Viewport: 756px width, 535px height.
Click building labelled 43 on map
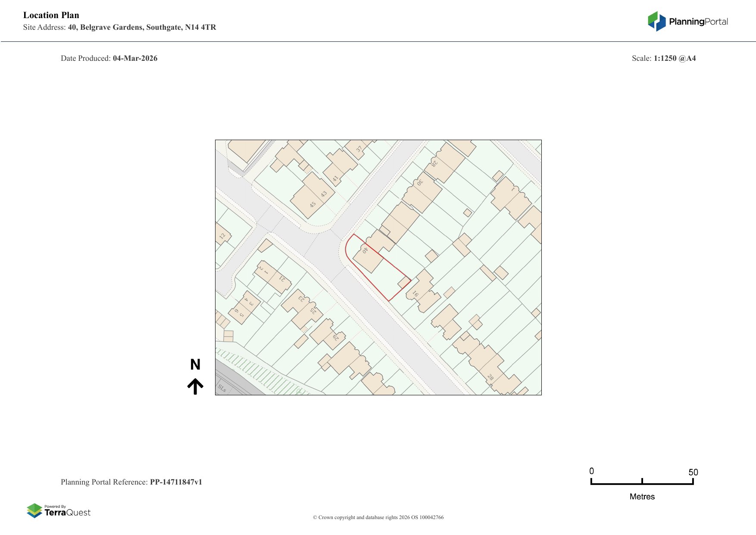pyautogui.click(x=324, y=194)
